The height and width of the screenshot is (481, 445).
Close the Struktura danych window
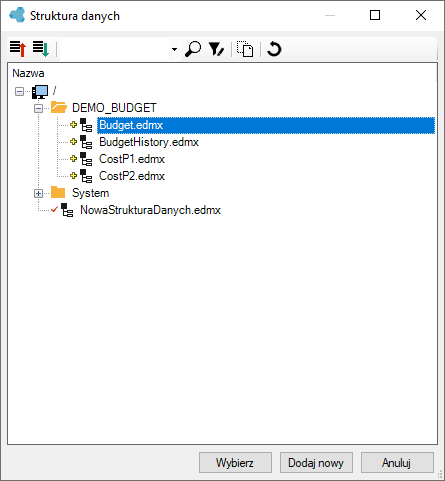point(421,15)
